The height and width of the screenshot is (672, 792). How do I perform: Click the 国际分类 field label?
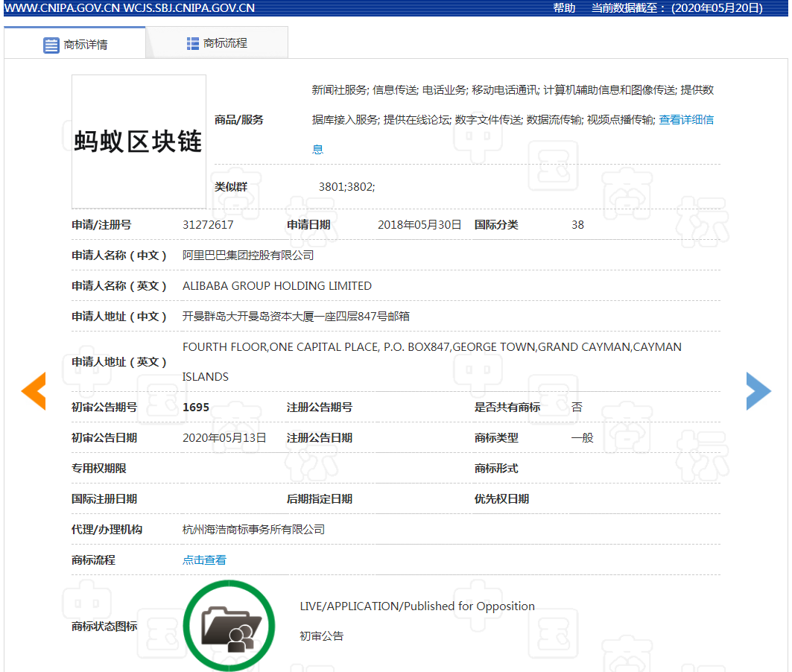(496, 225)
